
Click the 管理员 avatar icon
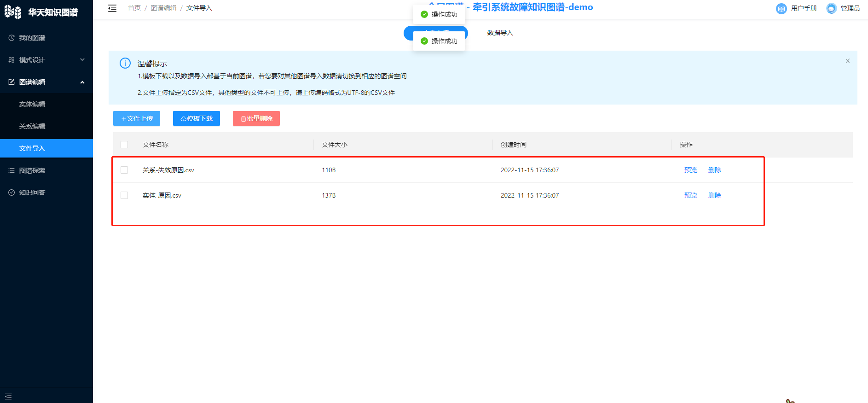[x=831, y=9]
